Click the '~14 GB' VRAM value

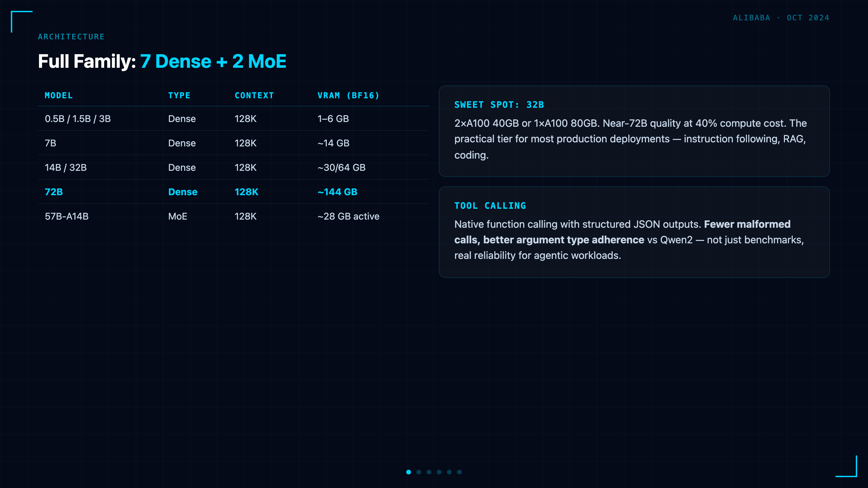click(x=333, y=143)
